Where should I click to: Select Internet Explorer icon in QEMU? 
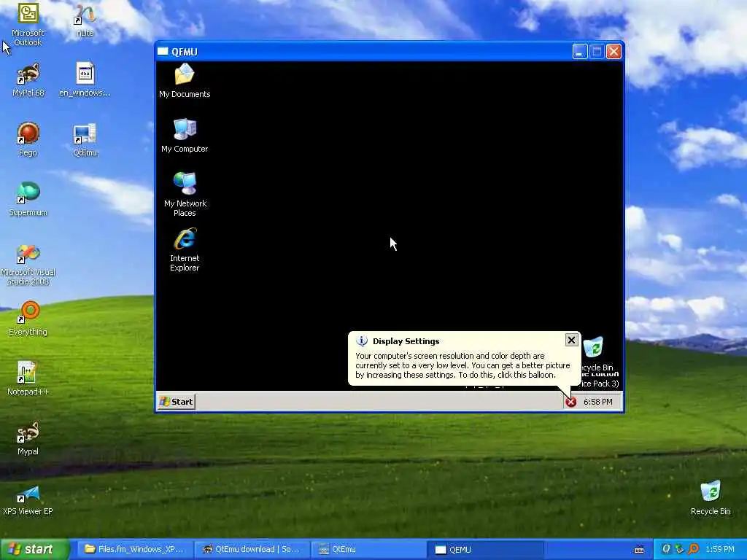[185, 250]
